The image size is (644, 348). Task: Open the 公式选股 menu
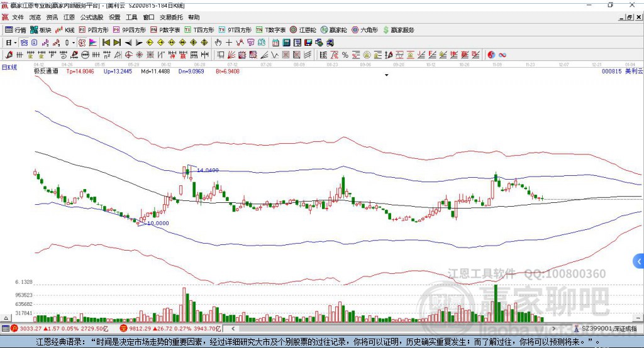coord(91,18)
